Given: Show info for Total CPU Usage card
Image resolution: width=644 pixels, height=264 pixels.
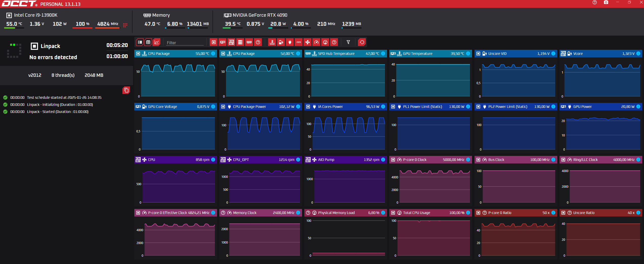Looking at the screenshot, I should point(468,213).
